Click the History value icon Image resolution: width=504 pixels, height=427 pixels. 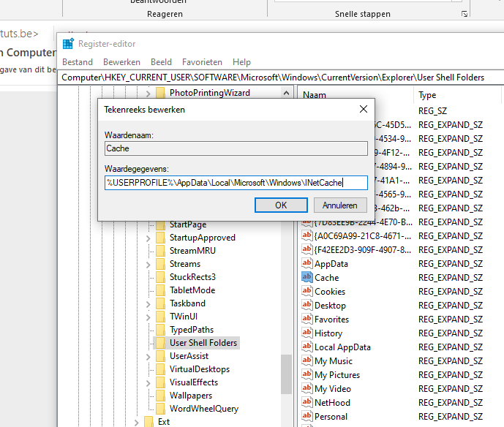pos(306,333)
